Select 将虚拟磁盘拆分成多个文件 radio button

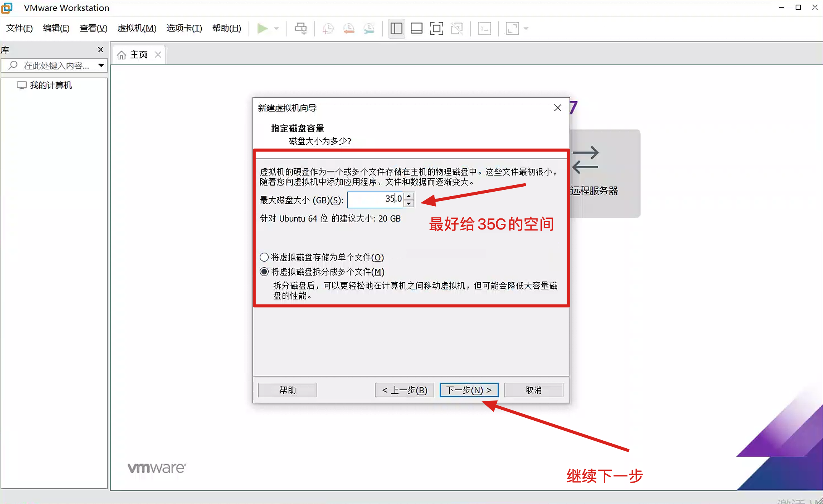coord(264,271)
